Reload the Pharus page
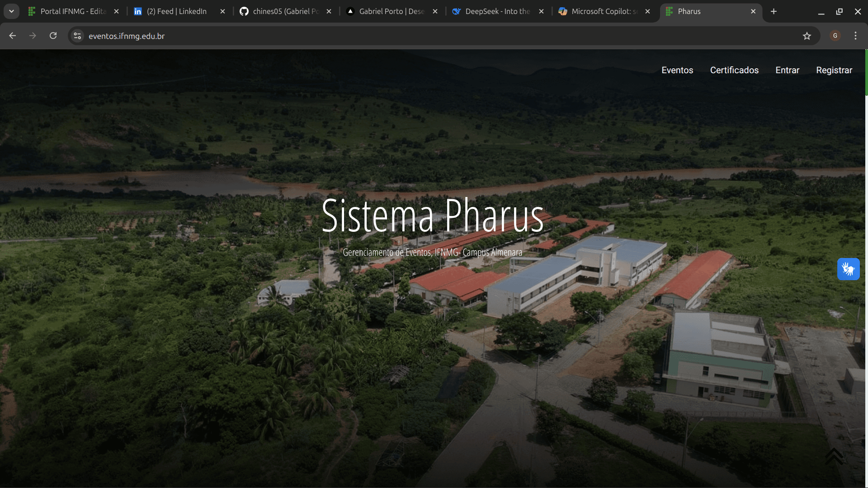Screen dimensions: 868x488 53,36
